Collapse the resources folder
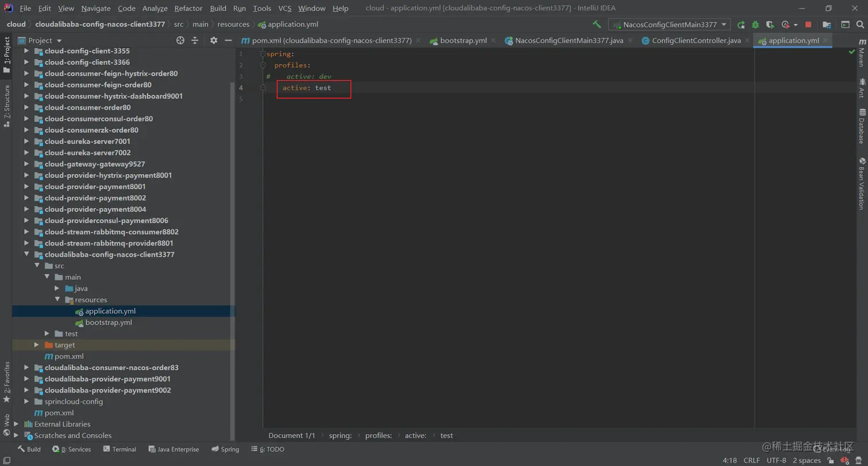 [x=57, y=300]
